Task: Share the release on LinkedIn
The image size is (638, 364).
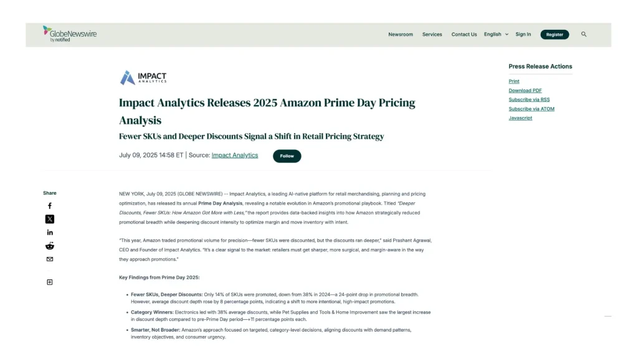Action: 50,232
